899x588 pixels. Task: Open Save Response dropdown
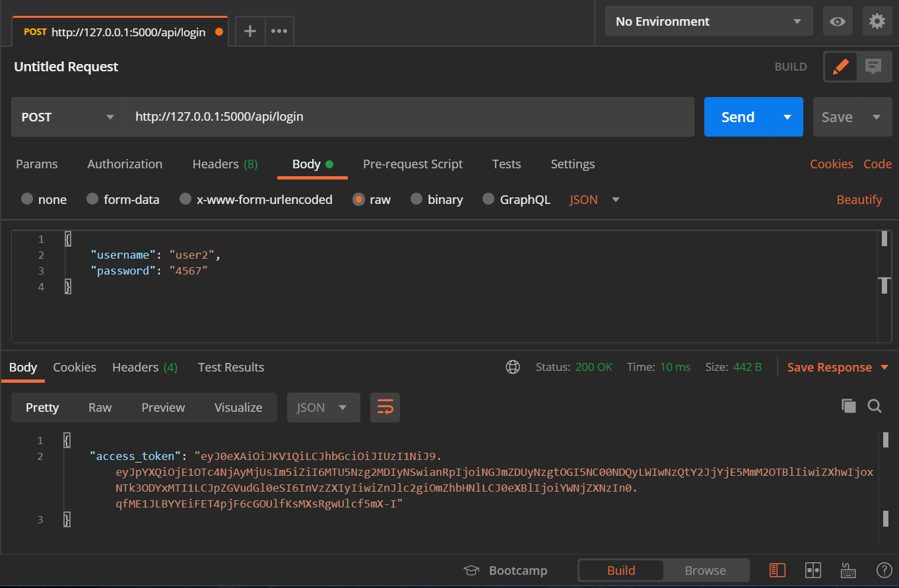coord(838,367)
